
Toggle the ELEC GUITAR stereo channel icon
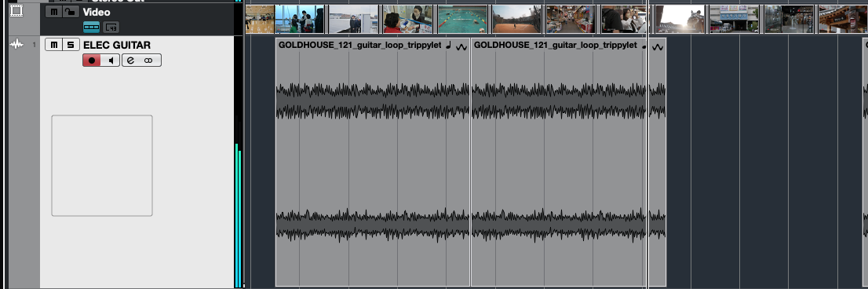pyautogui.click(x=148, y=60)
